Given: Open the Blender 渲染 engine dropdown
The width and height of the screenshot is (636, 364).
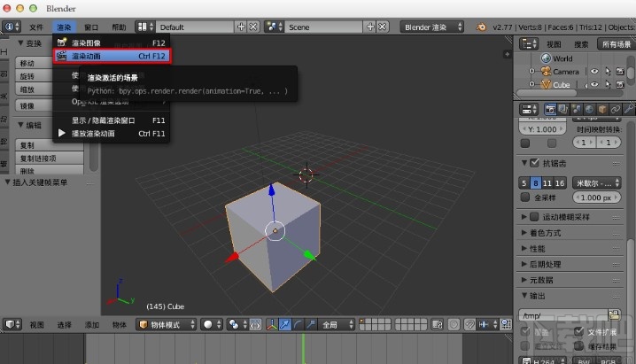Looking at the screenshot, I should click(431, 27).
